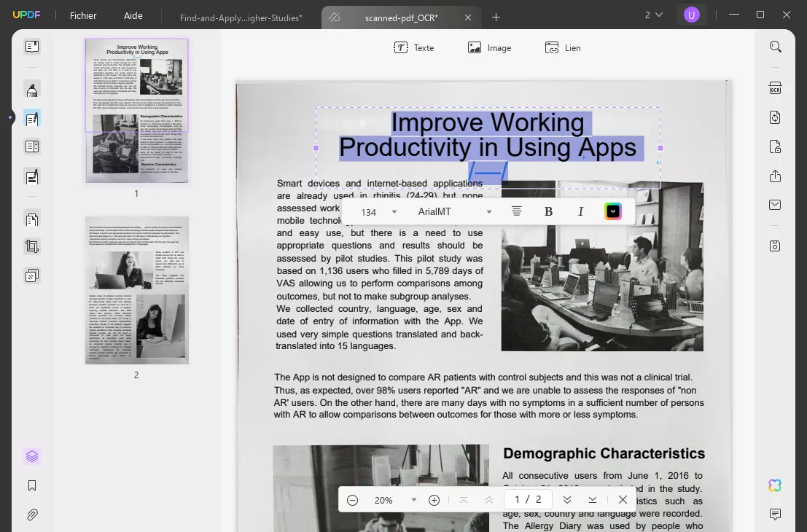Switch to Find-and-Apply...igher-Studies tab
This screenshot has height=532, width=807.
pyautogui.click(x=241, y=17)
